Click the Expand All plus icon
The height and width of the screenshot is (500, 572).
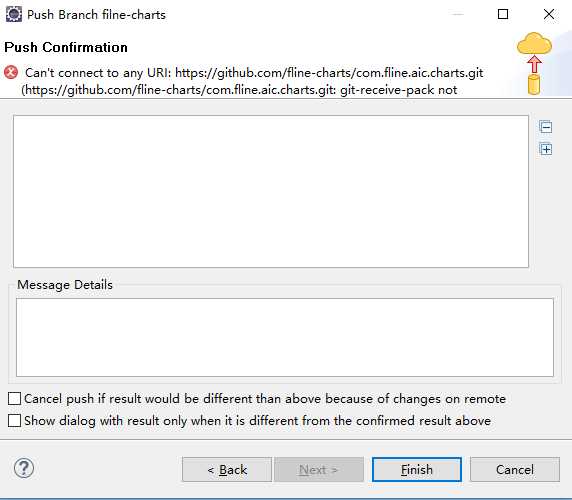546,149
